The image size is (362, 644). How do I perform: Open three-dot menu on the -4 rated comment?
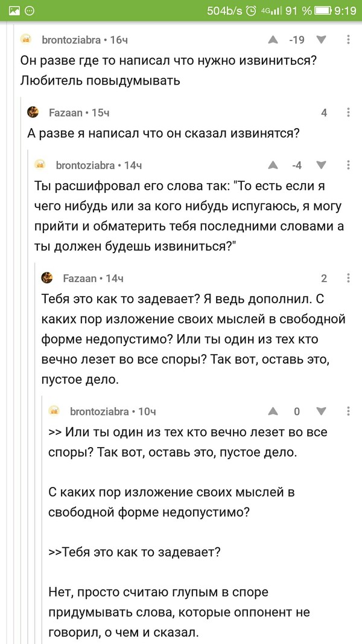click(349, 165)
